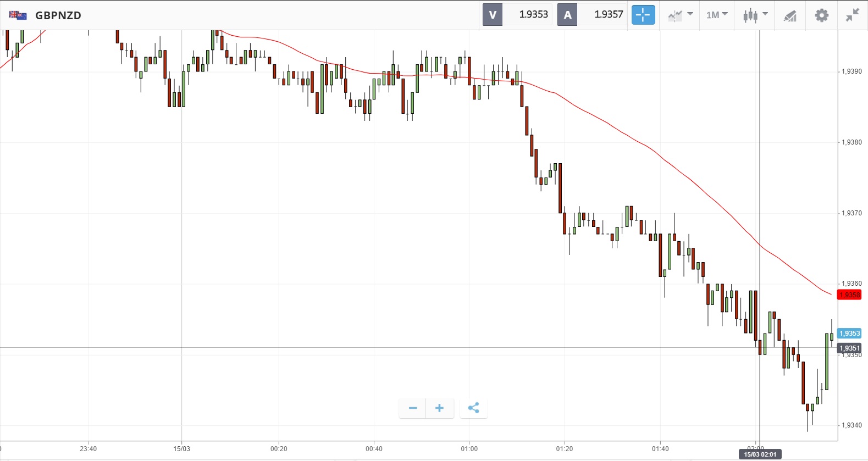Click the GBPNZD instrument title
The image size is (868, 461).
[x=58, y=15]
